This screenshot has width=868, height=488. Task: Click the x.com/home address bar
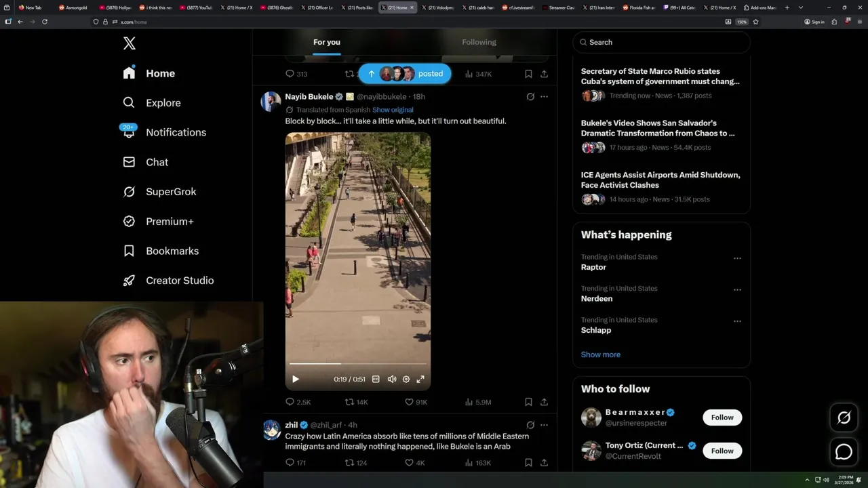tap(407, 22)
